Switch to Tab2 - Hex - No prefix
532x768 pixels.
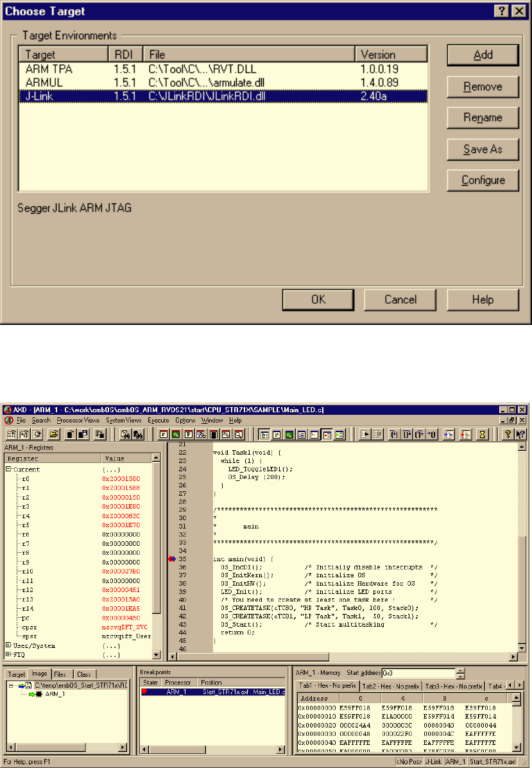(x=391, y=686)
